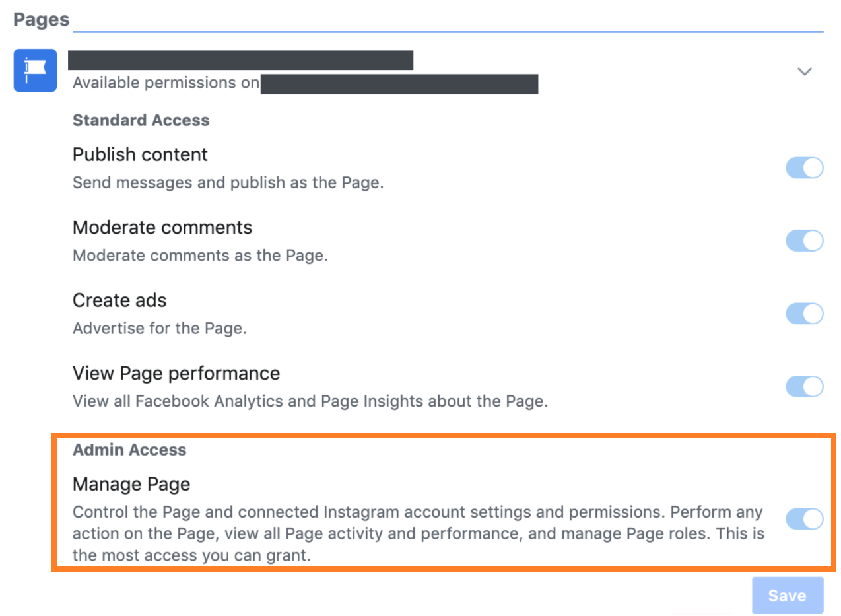Screen dimensions: 841x616
Task: Click the Create ads label
Action: (119, 300)
